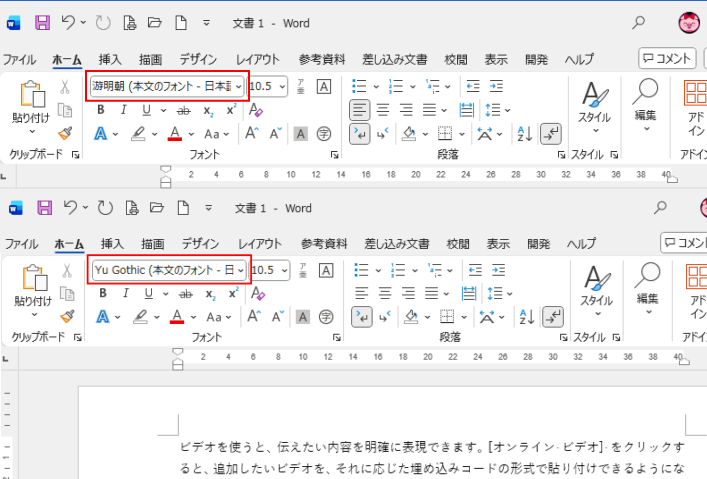Click left-to-right text direction, upper window
This screenshot has width=707, height=479.
tap(359, 134)
